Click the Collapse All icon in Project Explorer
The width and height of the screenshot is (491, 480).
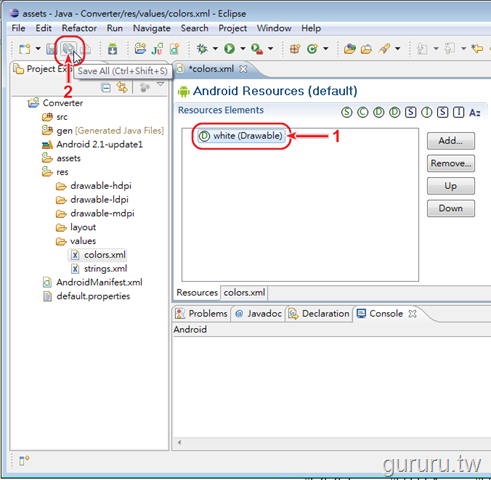tap(106, 88)
